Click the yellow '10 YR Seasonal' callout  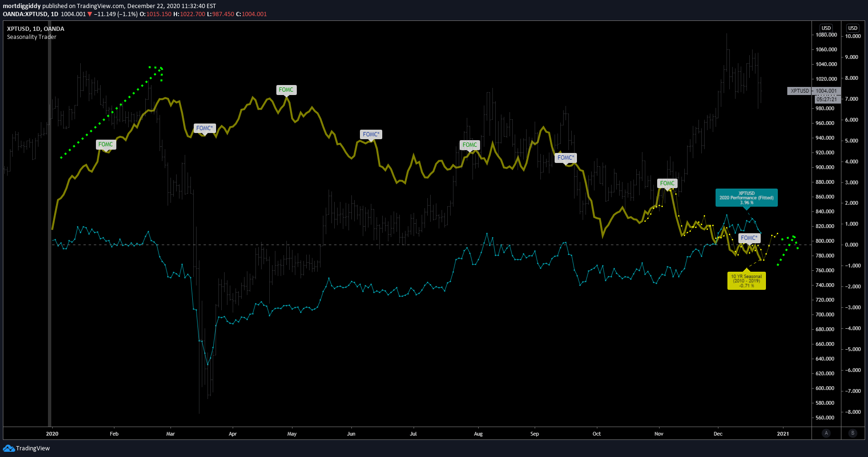(x=746, y=281)
